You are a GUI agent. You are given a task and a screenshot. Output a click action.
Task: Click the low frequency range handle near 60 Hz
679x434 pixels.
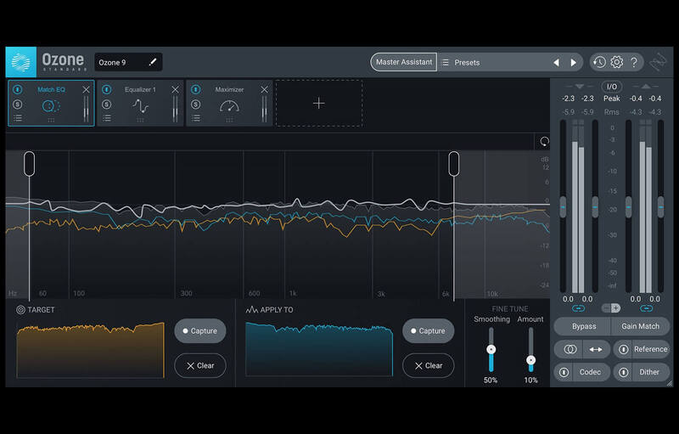click(x=29, y=164)
